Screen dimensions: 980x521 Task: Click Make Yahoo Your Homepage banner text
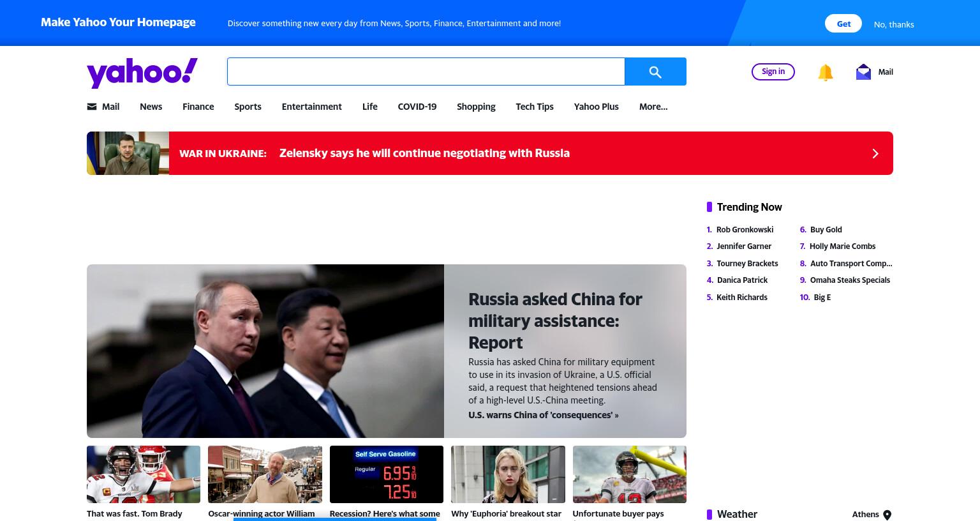118,22
